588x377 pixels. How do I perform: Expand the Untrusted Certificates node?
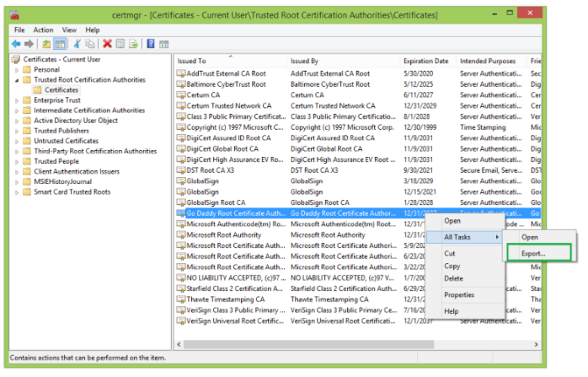(17, 141)
